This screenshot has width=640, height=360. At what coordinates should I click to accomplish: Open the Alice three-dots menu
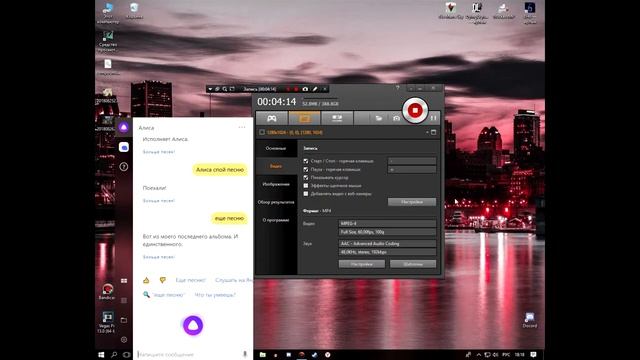tap(242, 127)
